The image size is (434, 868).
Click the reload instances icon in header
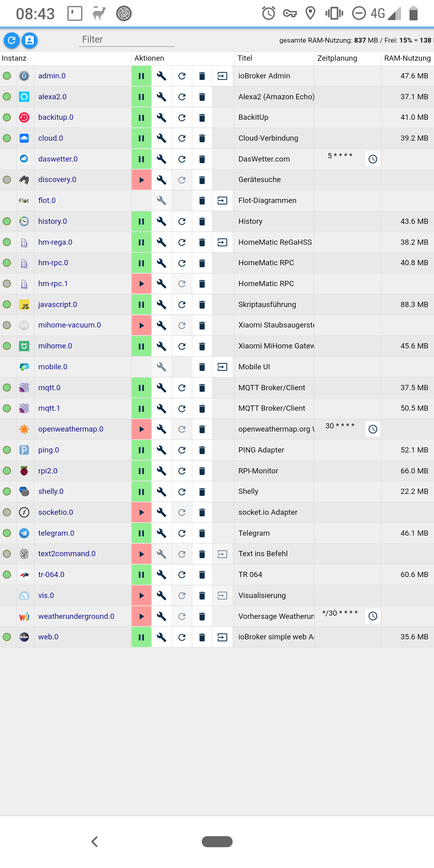coord(12,40)
